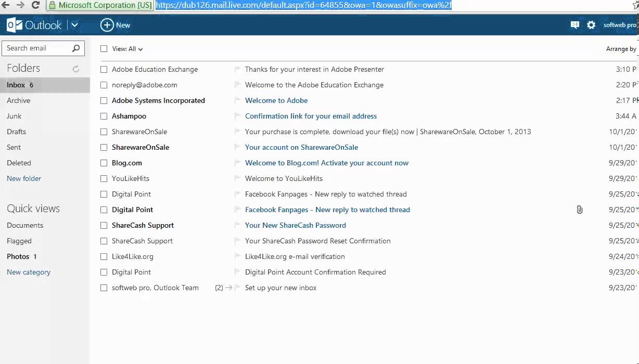Click the Outlook logo icon
This screenshot has height=364, width=639.
pos(14,25)
